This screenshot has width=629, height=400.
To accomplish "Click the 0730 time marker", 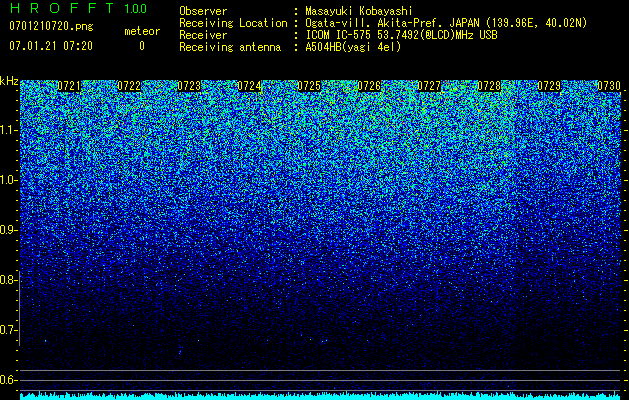I will (x=609, y=86).
